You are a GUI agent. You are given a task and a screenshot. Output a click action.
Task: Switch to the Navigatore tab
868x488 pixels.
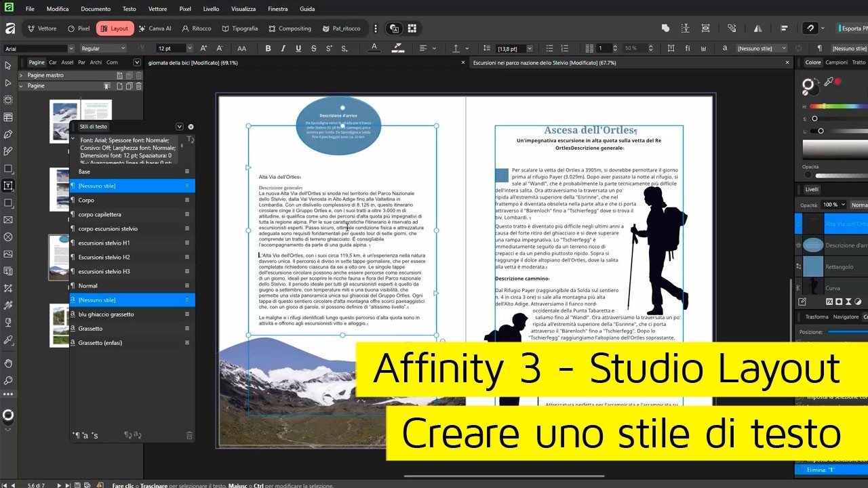846,317
